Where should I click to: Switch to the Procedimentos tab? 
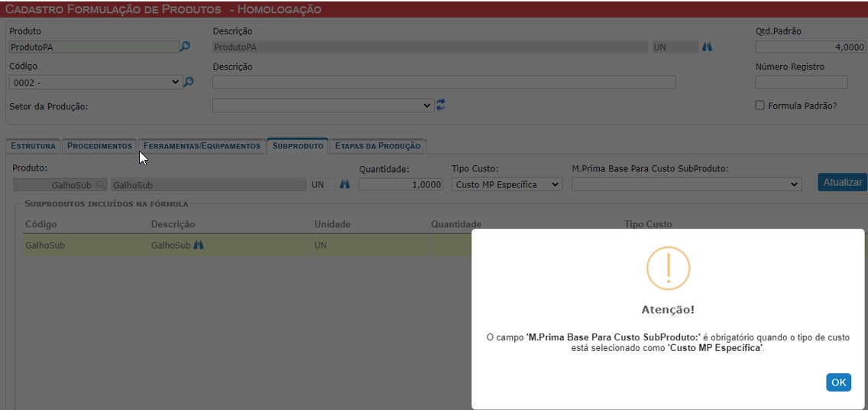click(x=99, y=145)
